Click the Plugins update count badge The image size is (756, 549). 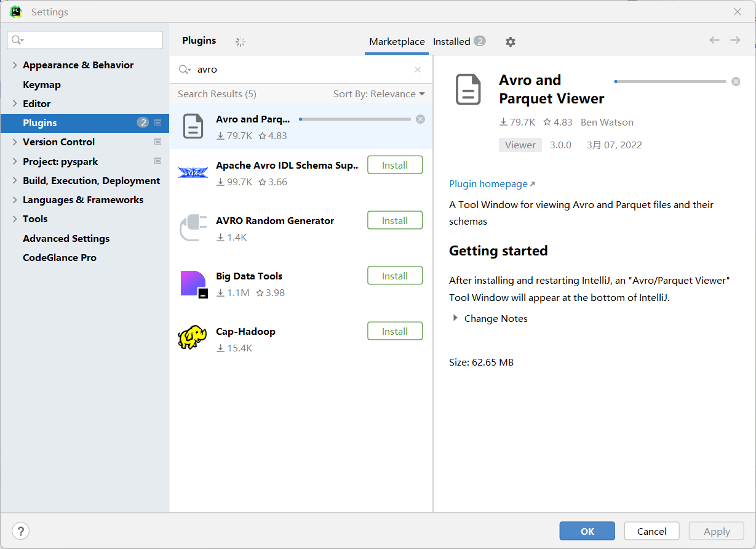143,122
